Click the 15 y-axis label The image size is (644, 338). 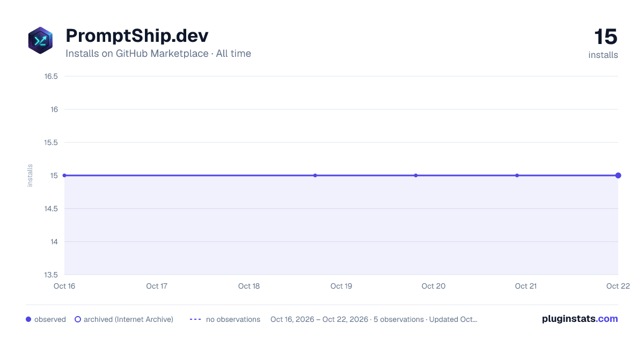[x=54, y=175]
